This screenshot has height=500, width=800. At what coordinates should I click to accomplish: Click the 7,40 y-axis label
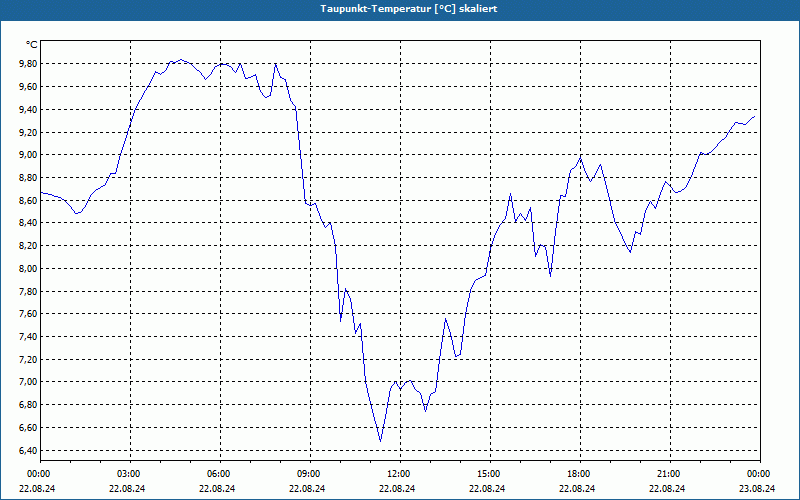coord(29,336)
